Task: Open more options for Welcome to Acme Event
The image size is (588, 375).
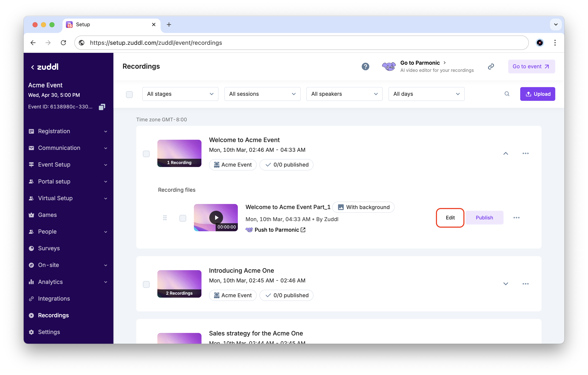Action: 525,153
